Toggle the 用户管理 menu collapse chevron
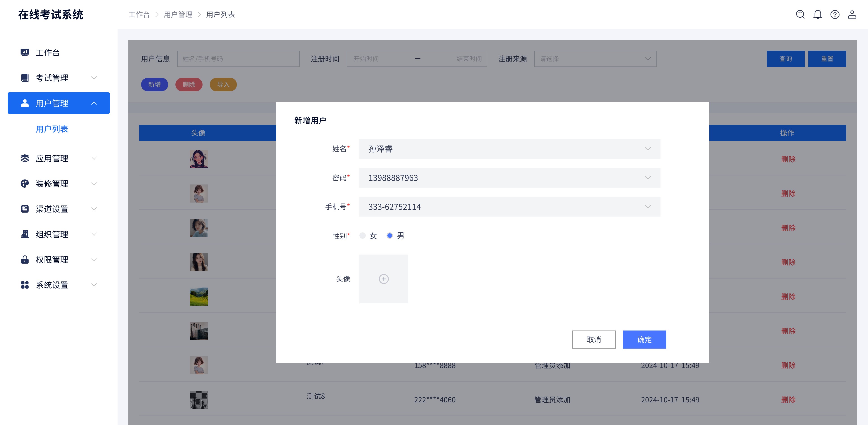The height and width of the screenshot is (425, 868). point(94,103)
